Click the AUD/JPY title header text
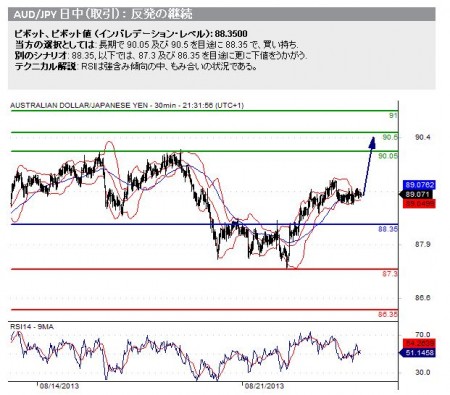The image size is (450, 395). coord(103,14)
